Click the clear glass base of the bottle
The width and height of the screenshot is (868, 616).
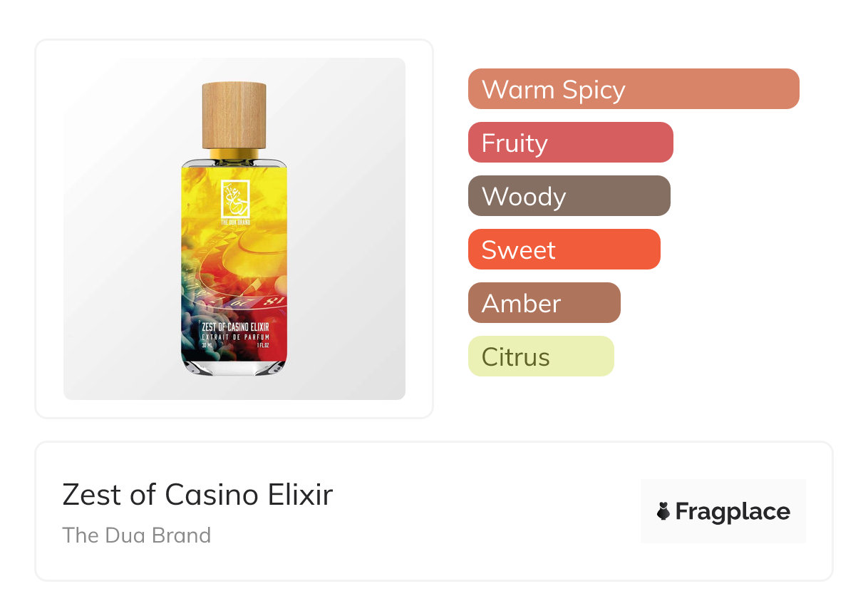click(x=234, y=366)
